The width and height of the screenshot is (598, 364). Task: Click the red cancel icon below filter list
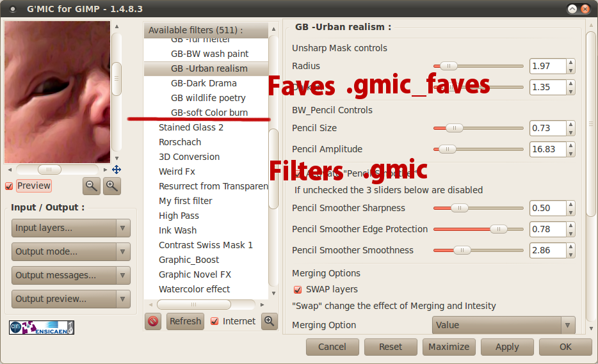(153, 321)
